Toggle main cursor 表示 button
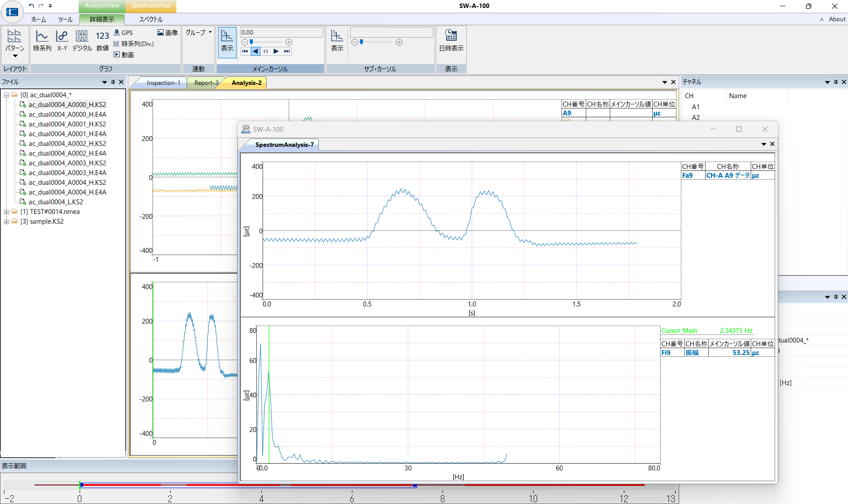The width and height of the screenshot is (848, 504). [227, 41]
